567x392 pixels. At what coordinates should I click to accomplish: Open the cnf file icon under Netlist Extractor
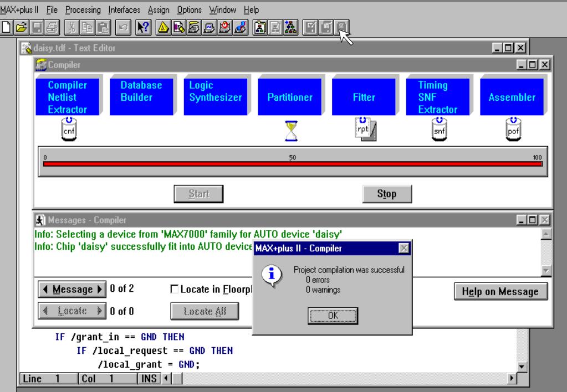point(69,129)
